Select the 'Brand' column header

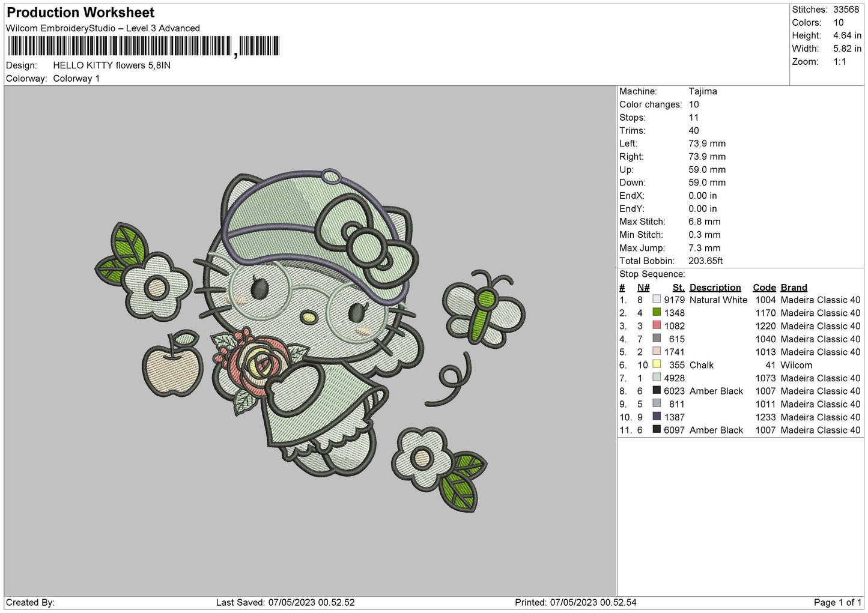[794, 288]
